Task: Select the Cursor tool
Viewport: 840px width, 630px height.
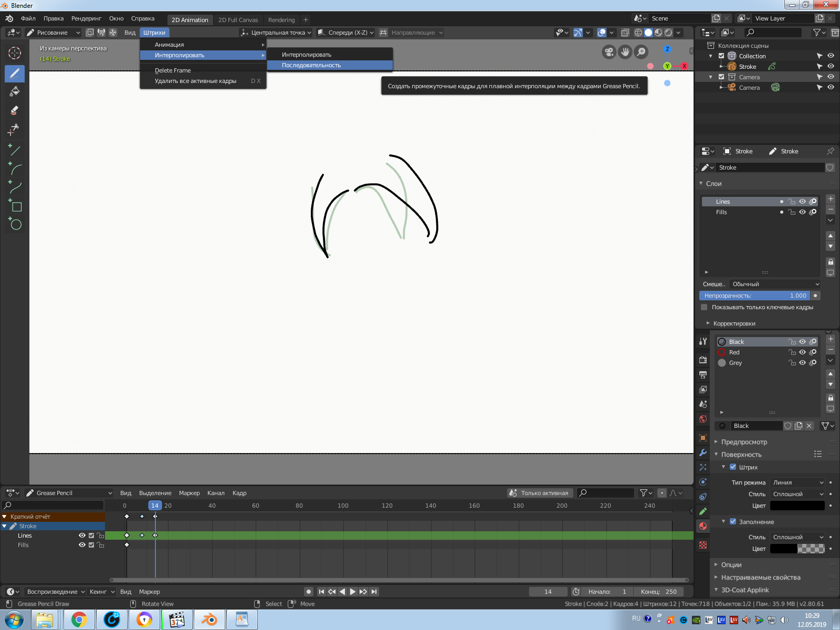Action: click(15, 53)
